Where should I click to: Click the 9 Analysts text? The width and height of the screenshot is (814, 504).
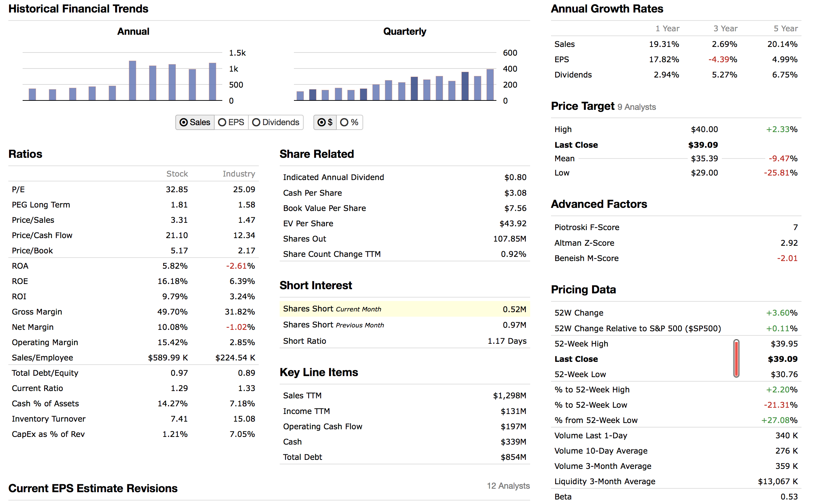(x=637, y=107)
